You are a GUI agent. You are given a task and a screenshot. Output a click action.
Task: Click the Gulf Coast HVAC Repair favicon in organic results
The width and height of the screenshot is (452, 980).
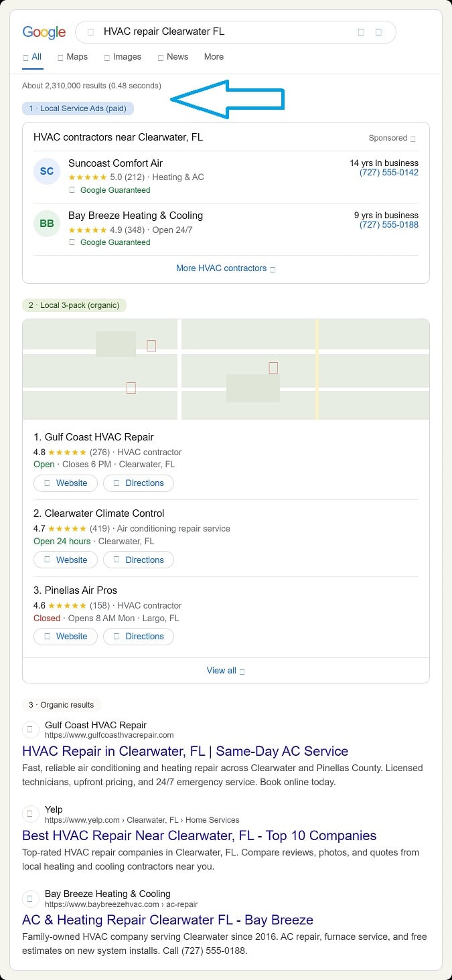(30, 730)
